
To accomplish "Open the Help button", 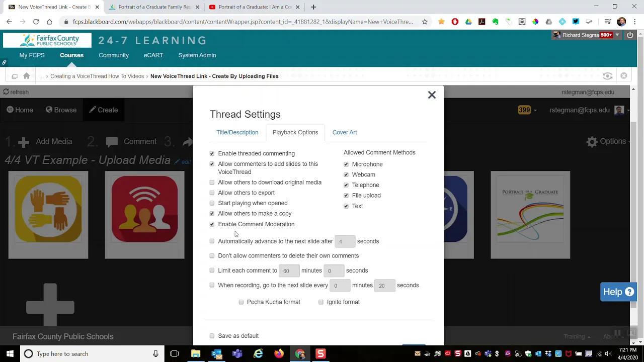I will pos(618,292).
